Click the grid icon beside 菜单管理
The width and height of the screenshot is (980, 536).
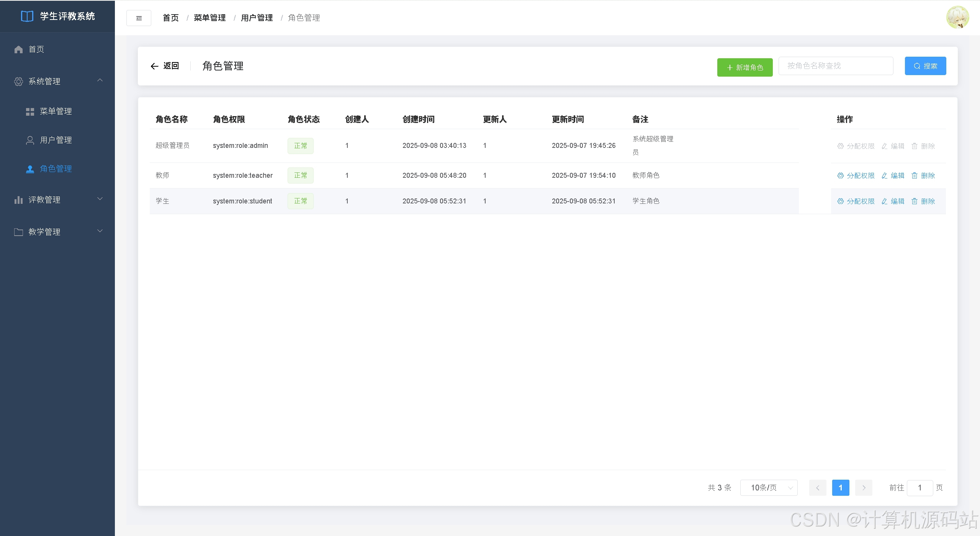(x=30, y=111)
